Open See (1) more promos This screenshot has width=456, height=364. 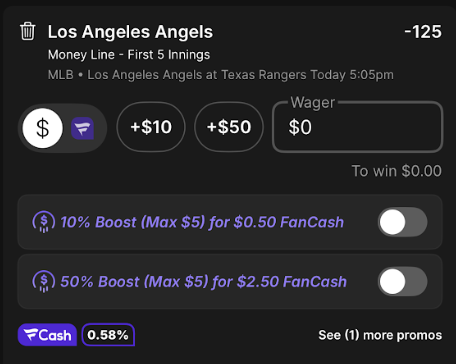[x=380, y=335]
